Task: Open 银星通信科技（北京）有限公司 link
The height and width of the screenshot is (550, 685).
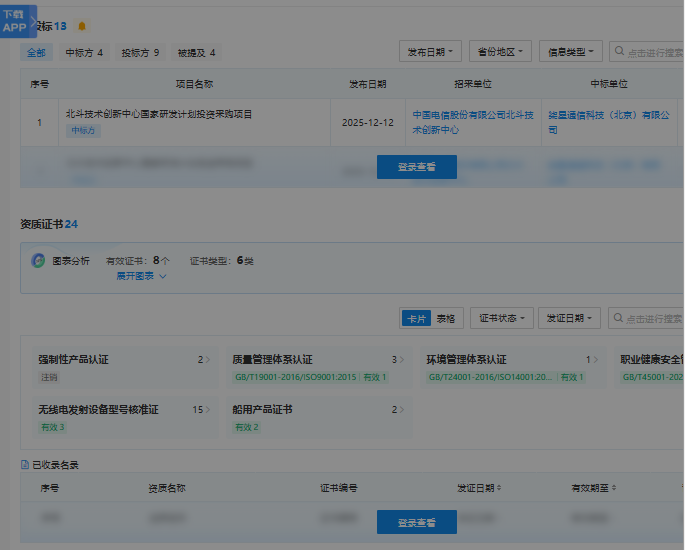Action: coord(609,122)
